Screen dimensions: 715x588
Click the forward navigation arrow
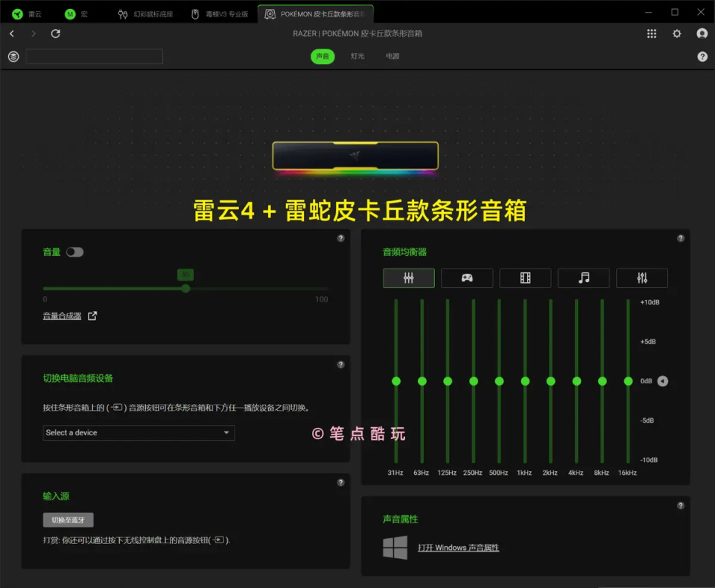pyautogui.click(x=33, y=33)
